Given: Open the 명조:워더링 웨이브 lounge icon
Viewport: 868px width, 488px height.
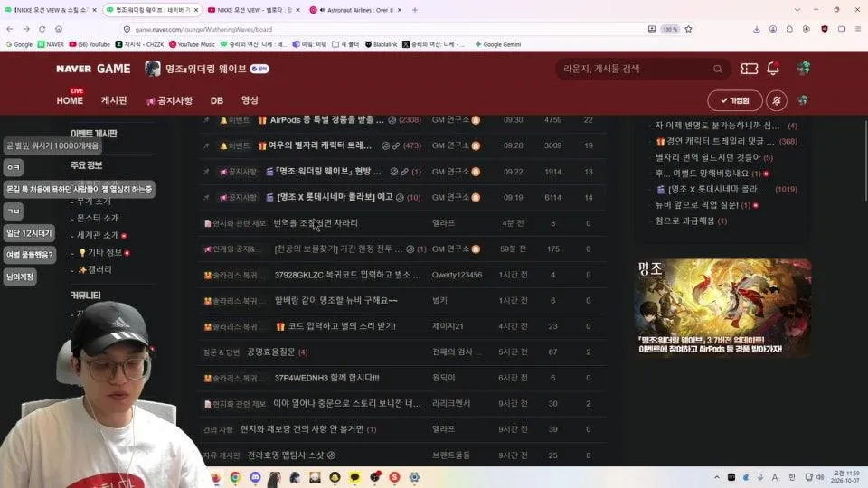Looking at the screenshot, I should tap(152, 69).
